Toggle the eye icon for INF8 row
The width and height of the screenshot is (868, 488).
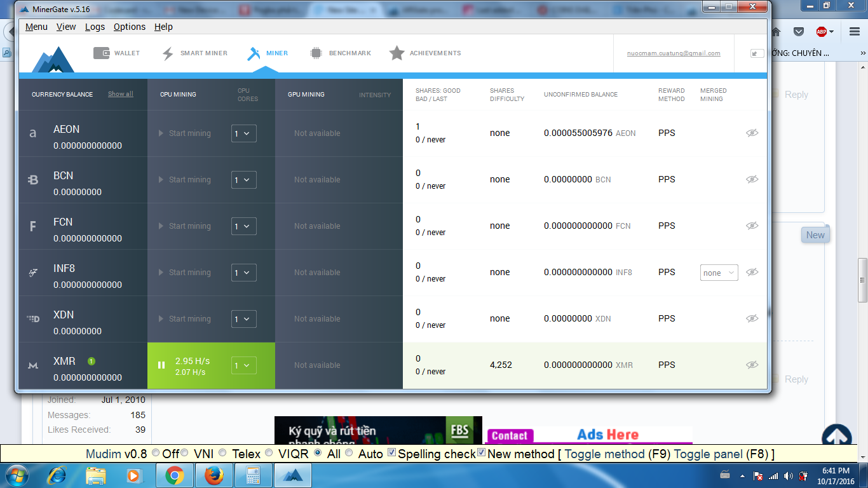pyautogui.click(x=752, y=272)
